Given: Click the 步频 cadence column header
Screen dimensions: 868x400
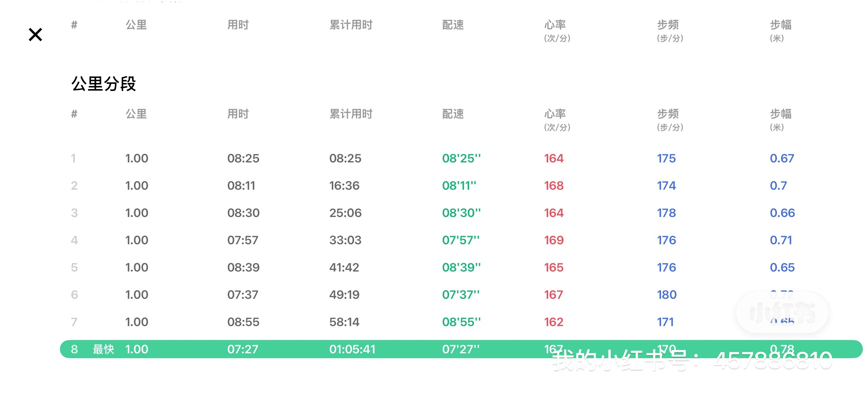Looking at the screenshot, I should pyautogui.click(x=668, y=114).
